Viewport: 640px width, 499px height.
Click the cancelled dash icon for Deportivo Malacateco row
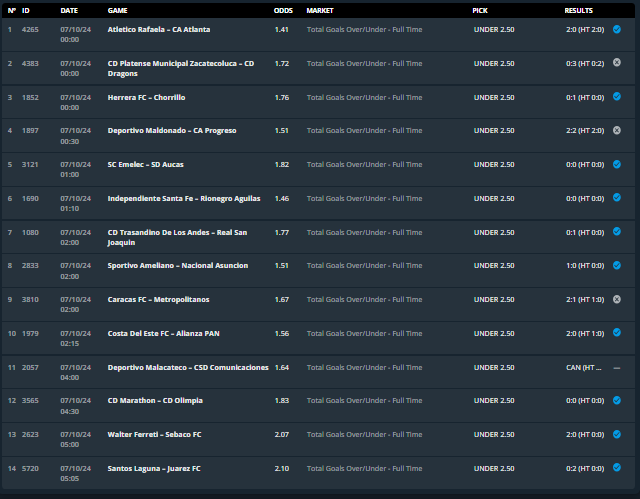pos(617,368)
